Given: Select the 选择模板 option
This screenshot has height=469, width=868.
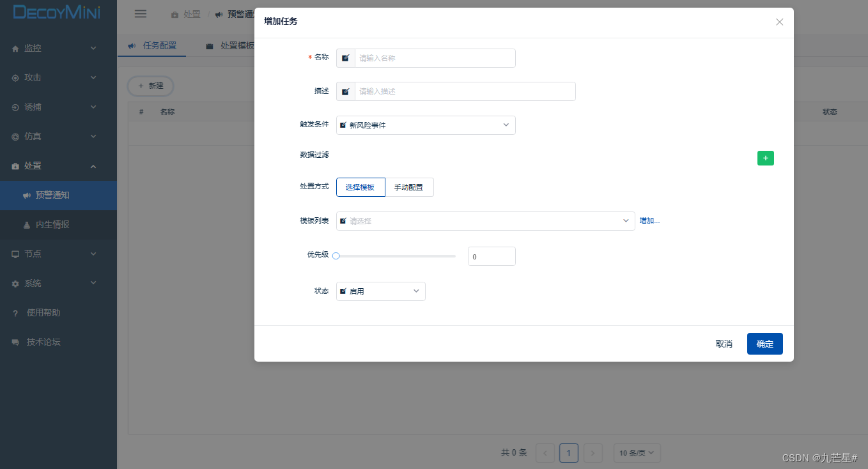Looking at the screenshot, I should pyautogui.click(x=360, y=187).
